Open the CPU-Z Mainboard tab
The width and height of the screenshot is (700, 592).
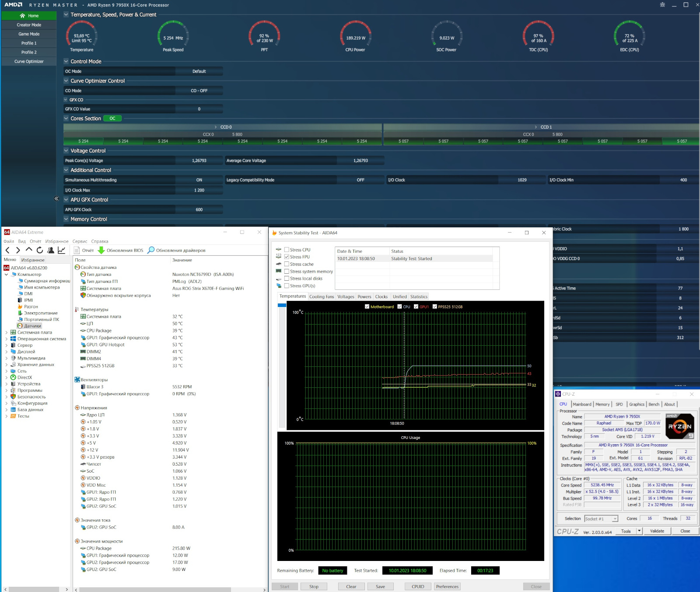pyautogui.click(x=582, y=404)
